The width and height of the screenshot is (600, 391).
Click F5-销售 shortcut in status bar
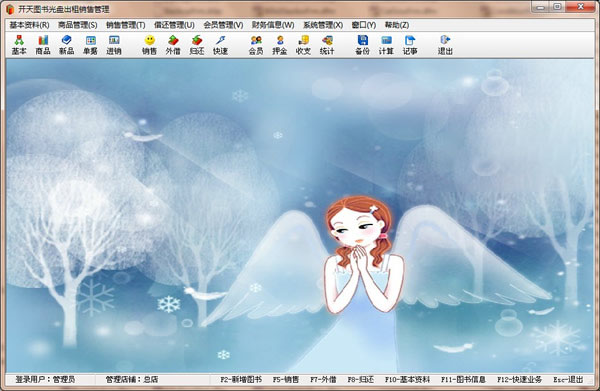pyautogui.click(x=286, y=380)
